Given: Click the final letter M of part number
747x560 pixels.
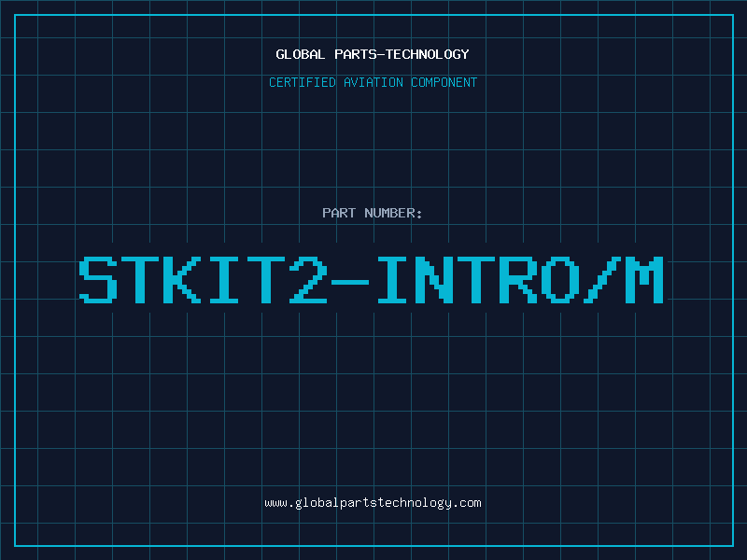Looking at the screenshot, I should coord(651,280).
